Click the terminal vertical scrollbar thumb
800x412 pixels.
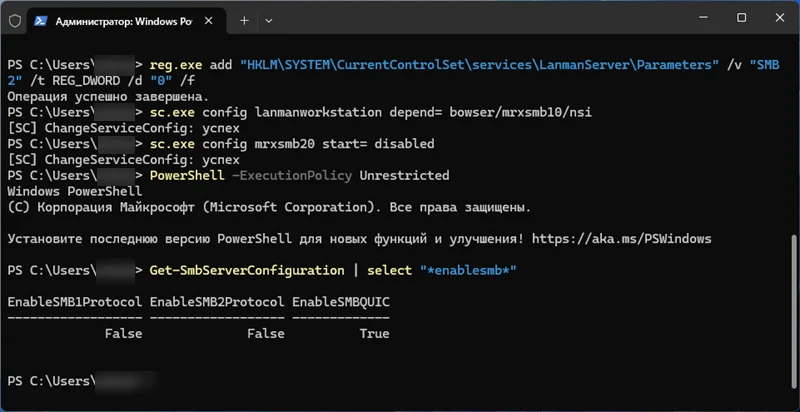793,311
